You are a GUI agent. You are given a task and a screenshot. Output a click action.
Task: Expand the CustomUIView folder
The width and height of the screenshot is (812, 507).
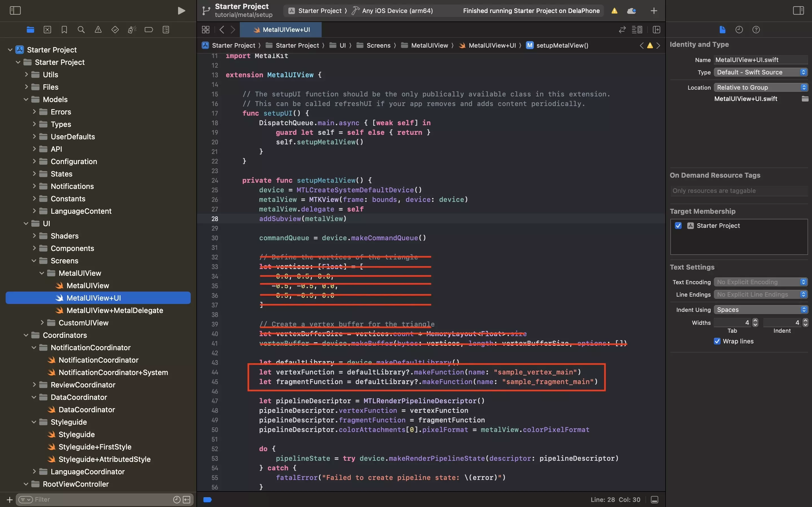point(42,323)
